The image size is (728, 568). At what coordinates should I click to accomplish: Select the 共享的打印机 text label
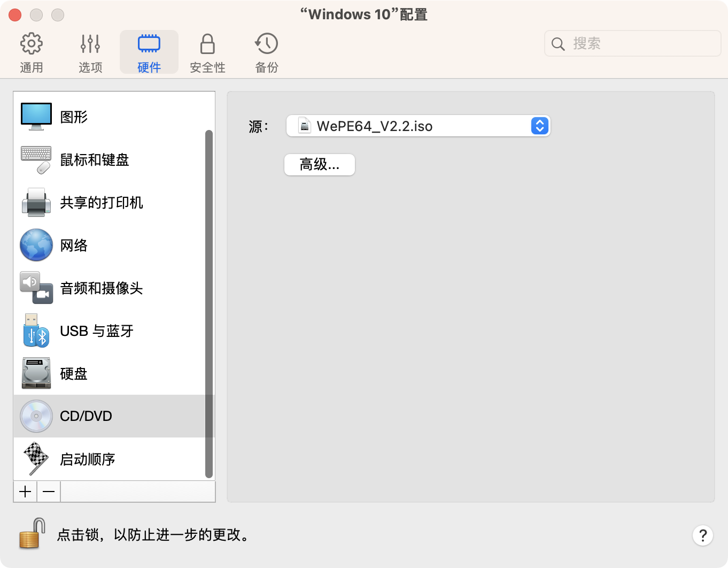pos(102,203)
